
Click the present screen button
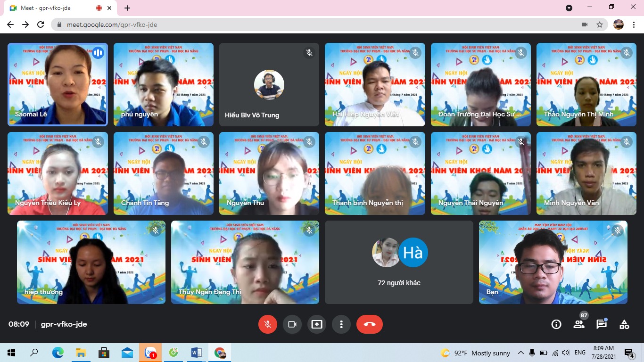coord(317,324)
